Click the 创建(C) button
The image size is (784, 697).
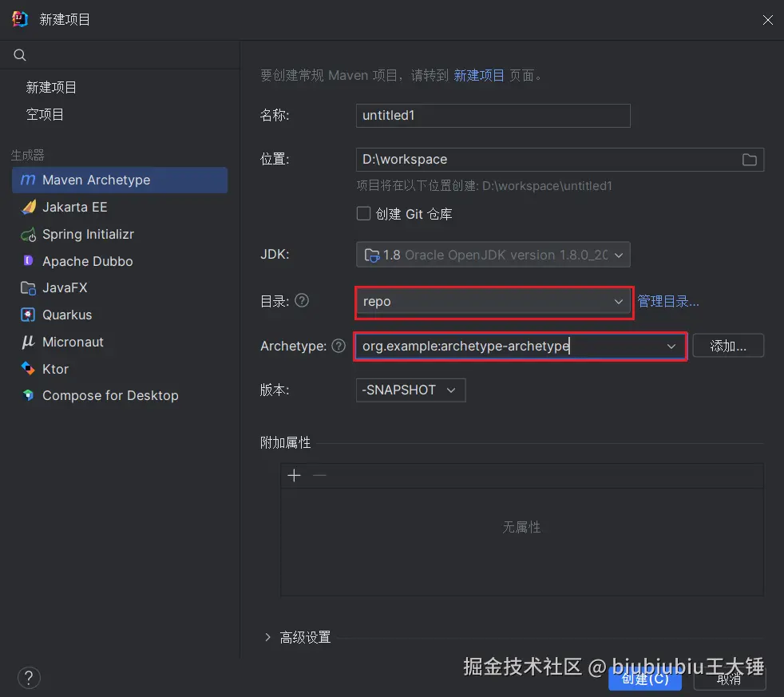click(645, 679)
